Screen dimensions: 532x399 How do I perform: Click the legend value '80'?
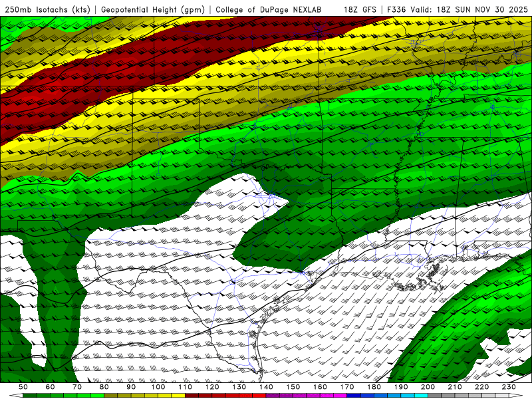(104, 387)
